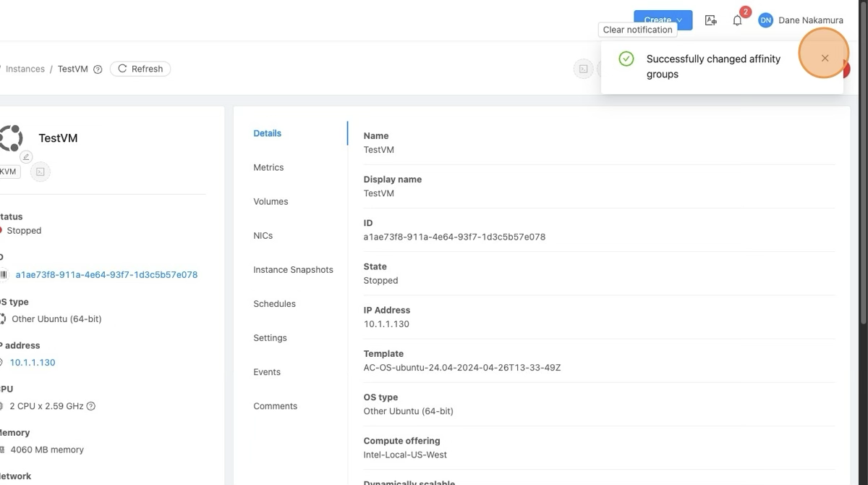Open the console icon next to KVM tag
The height and width of the screenshot is (485, 868).
(41, 172)
